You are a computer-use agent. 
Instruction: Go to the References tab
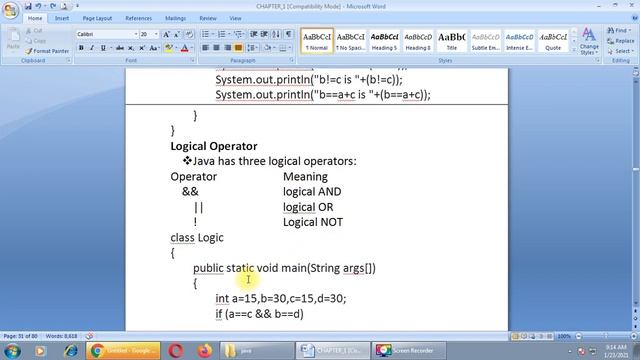click(x=138, y=18)
